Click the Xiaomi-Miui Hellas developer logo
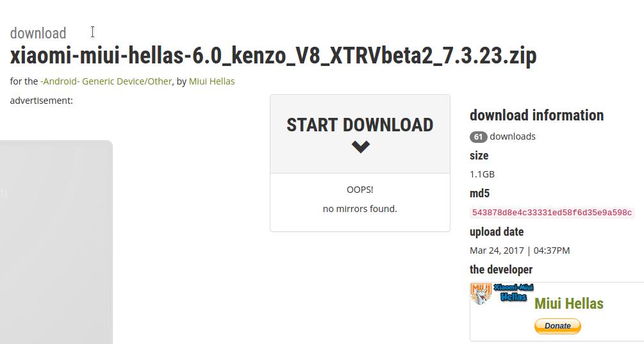Screen dimensions: 644x344 tap(502, 293)
